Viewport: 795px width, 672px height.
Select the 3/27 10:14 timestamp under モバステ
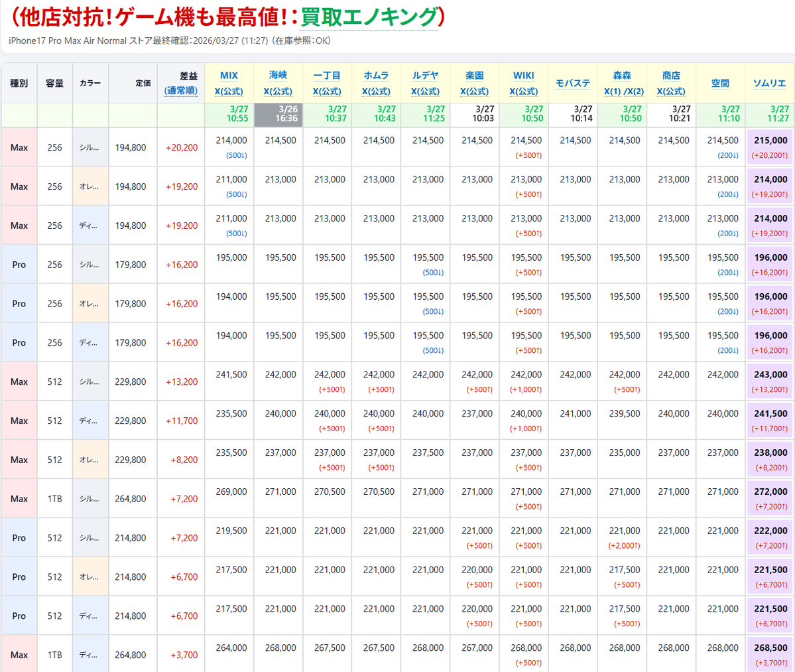(x=574, y=115)
